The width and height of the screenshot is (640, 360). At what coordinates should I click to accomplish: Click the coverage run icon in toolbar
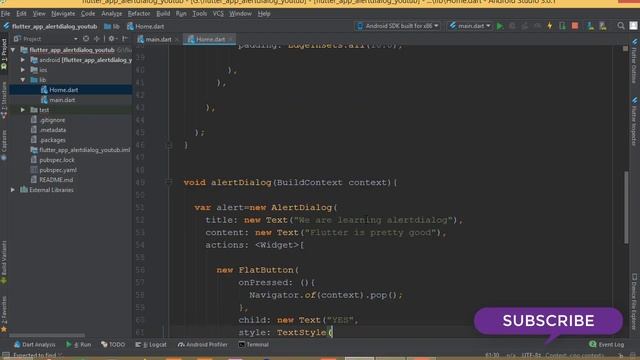(525, 26)
